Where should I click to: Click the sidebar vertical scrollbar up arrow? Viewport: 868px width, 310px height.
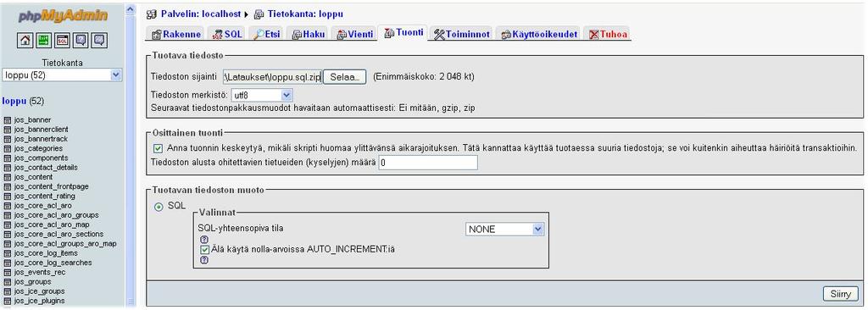(x=130, y=8)
